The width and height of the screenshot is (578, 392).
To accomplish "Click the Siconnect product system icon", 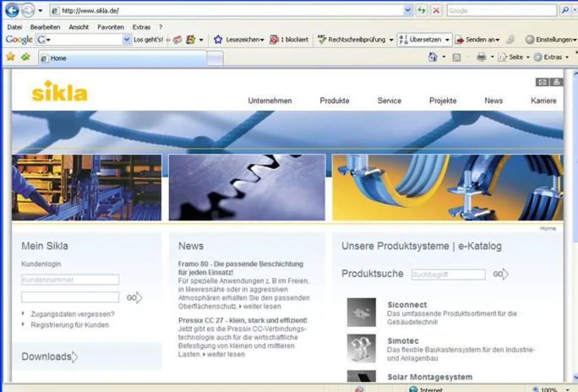I will point(361,313).
